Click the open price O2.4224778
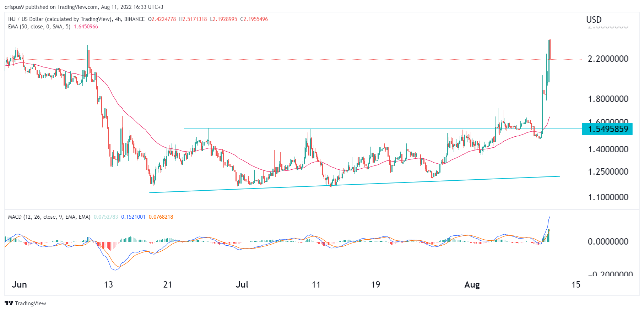The width and height of the screenshot is (644, 311). (x=162, y=19)
